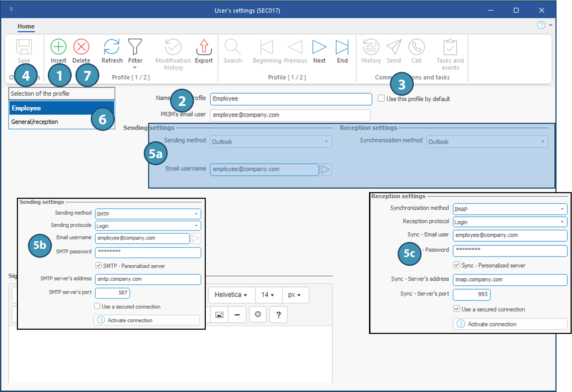
Task: Go to Next profile
Action: [x=319, y=47]
